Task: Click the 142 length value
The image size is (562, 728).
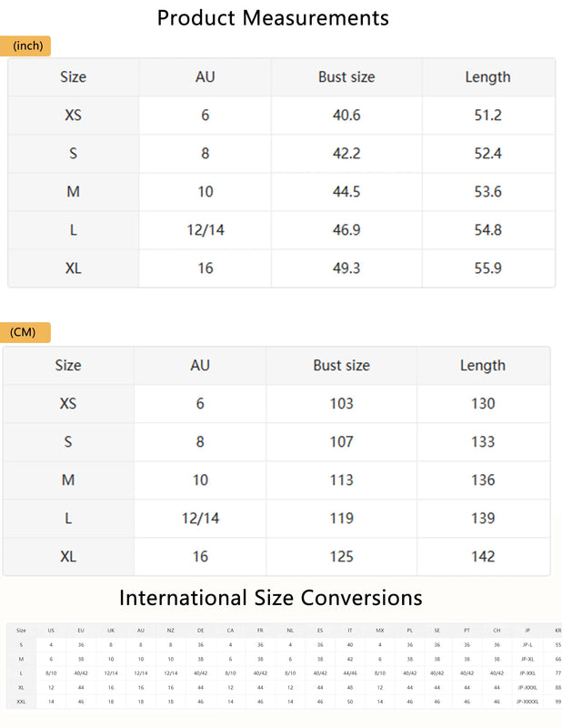Action: click(483, 557)
